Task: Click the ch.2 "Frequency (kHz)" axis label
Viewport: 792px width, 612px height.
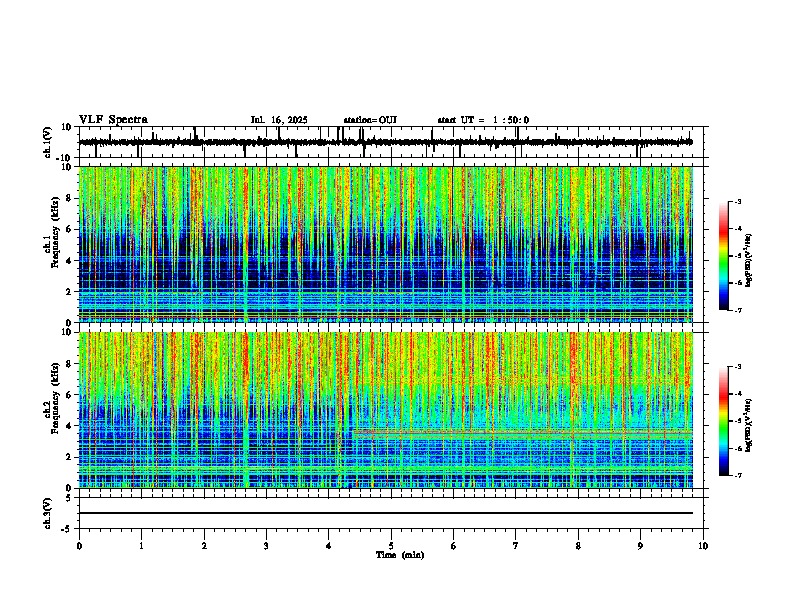Action: pyautogui.click(x=55, y=398)
